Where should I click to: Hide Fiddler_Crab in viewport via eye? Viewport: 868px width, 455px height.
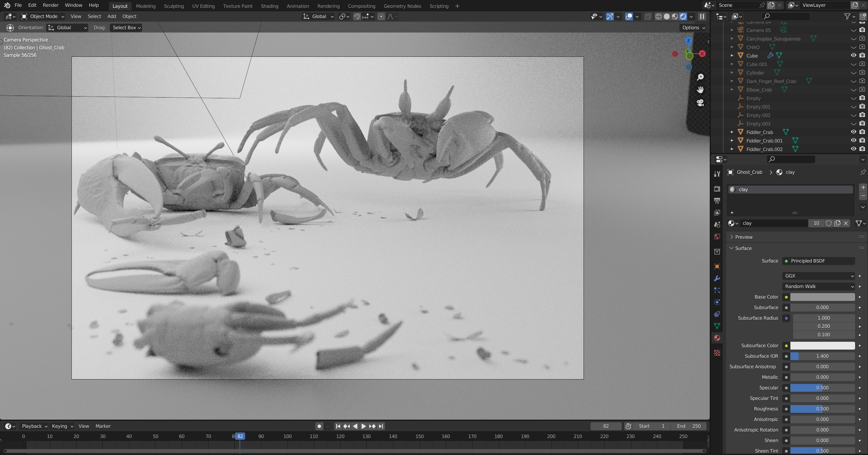(853, 132)
